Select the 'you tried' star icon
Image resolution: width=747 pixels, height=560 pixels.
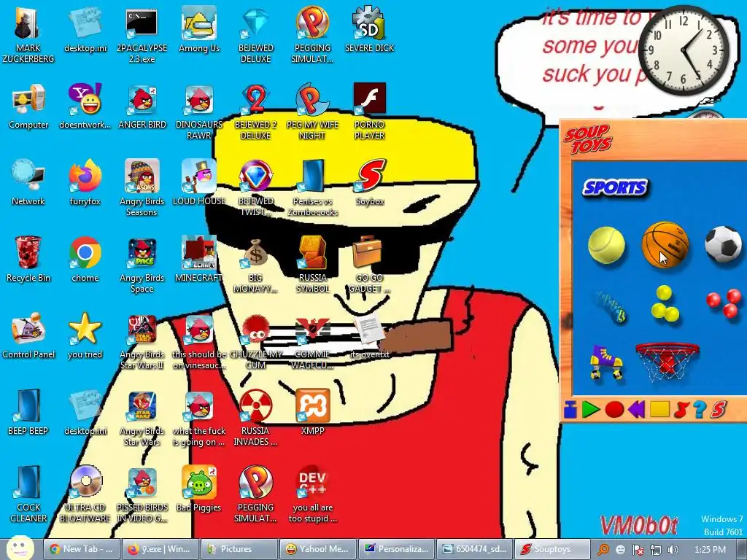pos(85,335)
